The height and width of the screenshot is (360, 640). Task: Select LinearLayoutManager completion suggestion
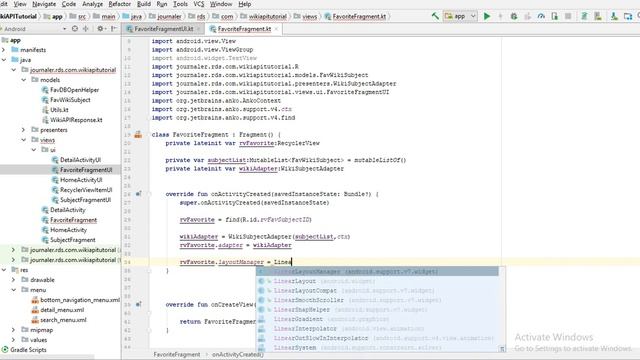tap(377, 271)
